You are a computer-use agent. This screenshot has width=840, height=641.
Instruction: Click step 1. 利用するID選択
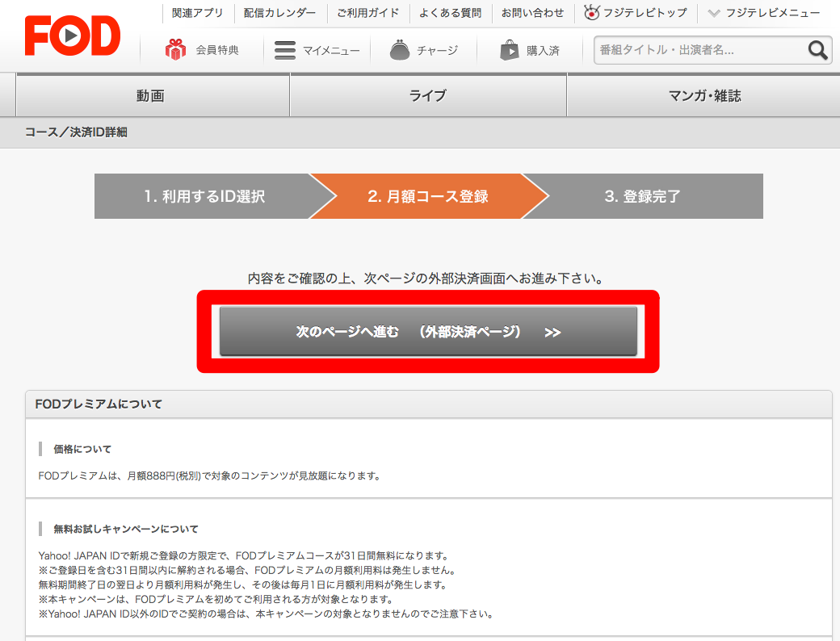(x=204, y=196)
